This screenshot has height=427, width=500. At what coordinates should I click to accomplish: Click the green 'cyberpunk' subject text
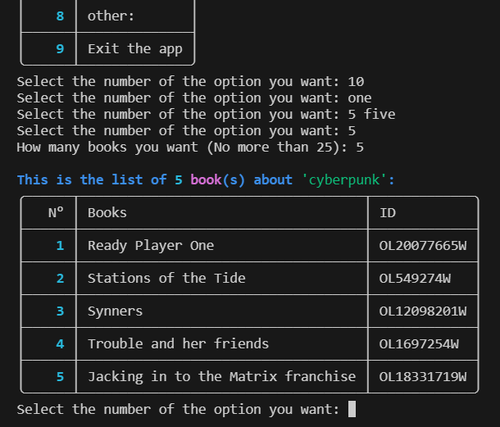point(344,180)
